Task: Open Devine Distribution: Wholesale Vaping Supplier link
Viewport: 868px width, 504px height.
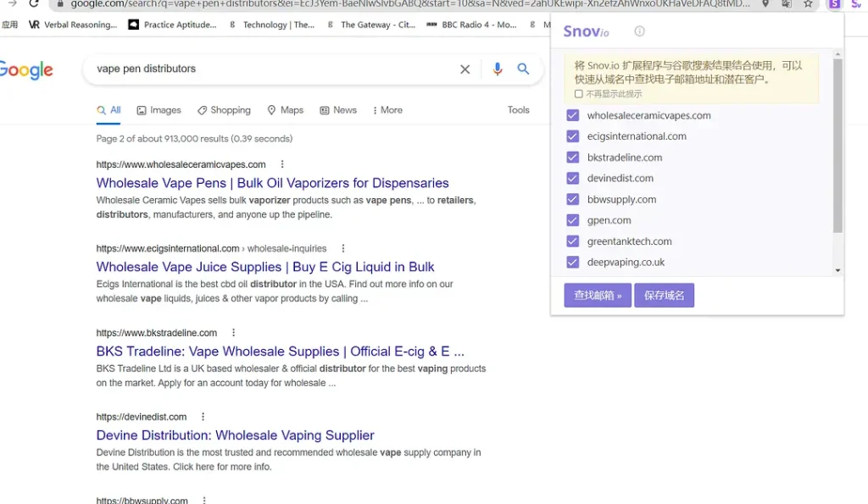Action: (x=235, y=435)
